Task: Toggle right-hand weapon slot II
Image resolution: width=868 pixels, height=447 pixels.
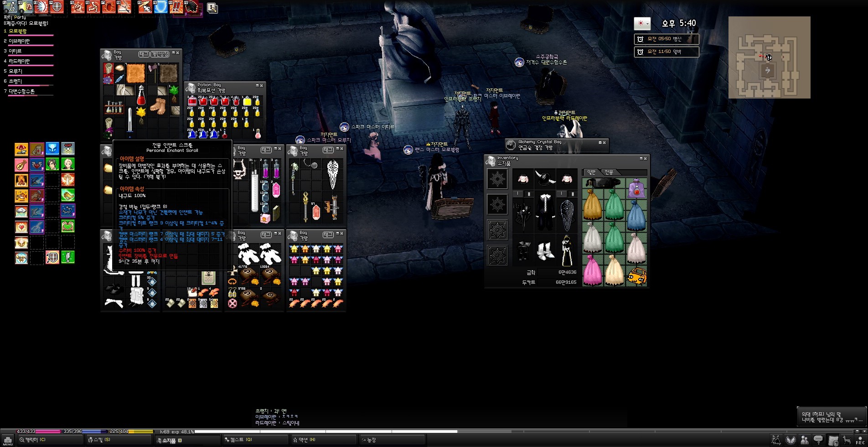Action: 529,194
